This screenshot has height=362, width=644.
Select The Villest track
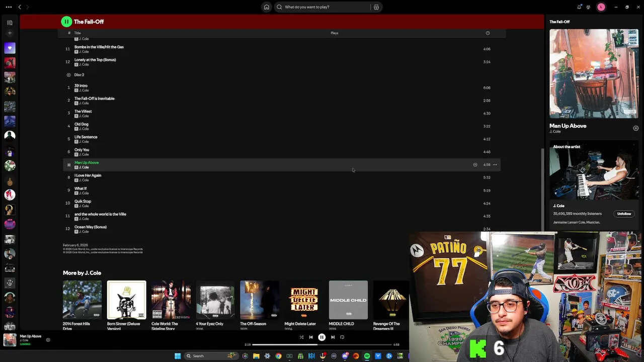[x=83, y=112]
